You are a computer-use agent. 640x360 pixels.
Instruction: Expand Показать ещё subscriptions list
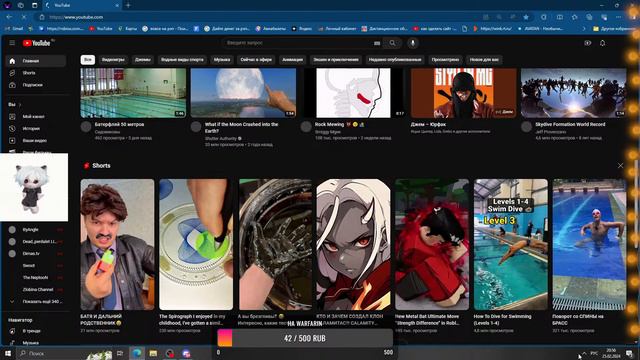click(x=36, y=302)
